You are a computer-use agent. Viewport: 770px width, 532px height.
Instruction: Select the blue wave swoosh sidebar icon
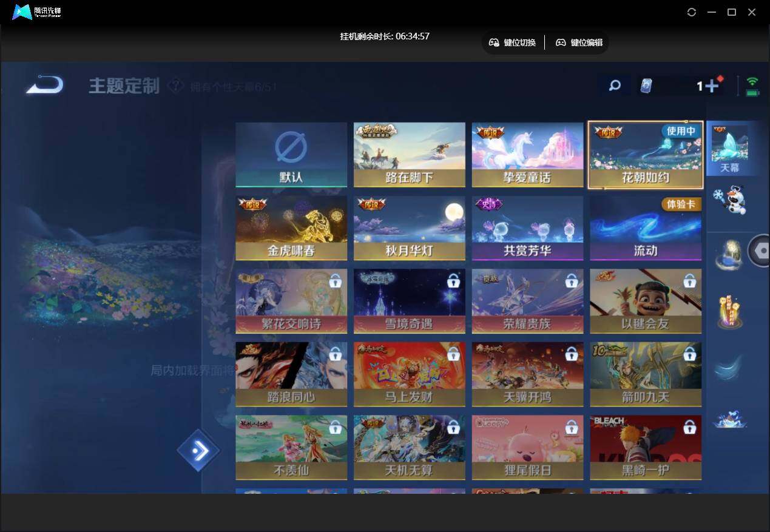tap(729, 368)
